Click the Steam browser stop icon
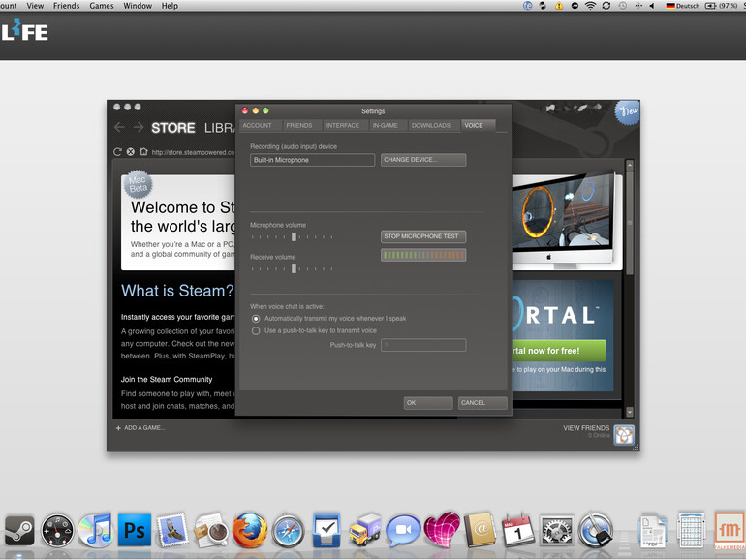746x560 pixels. coord(131,152)
